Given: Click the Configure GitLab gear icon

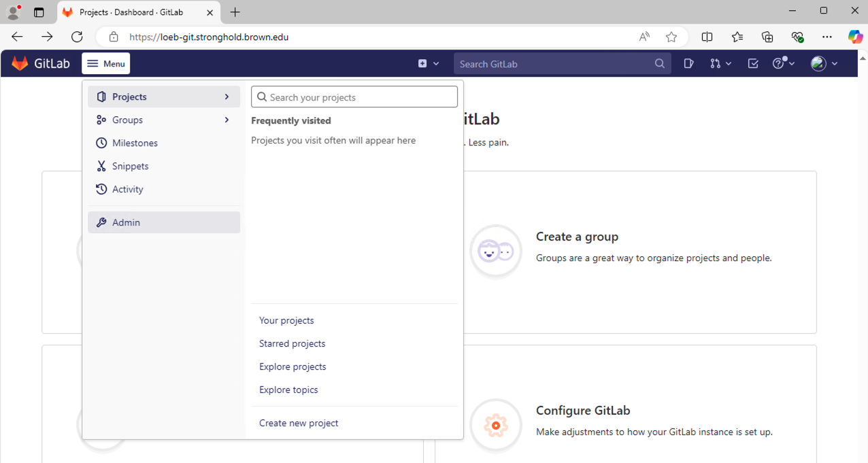Looking at the screenshot, I should (496, 426).
